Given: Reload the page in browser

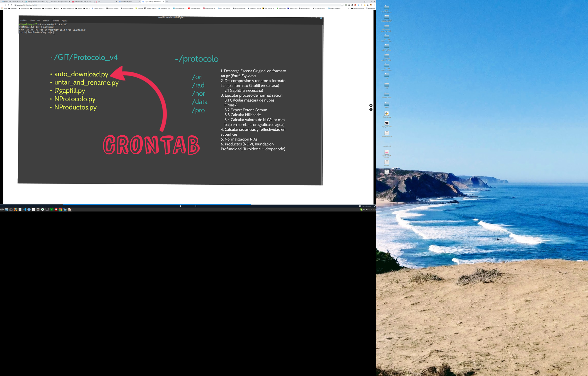Looking at the screenshot, I should point(8,5).
